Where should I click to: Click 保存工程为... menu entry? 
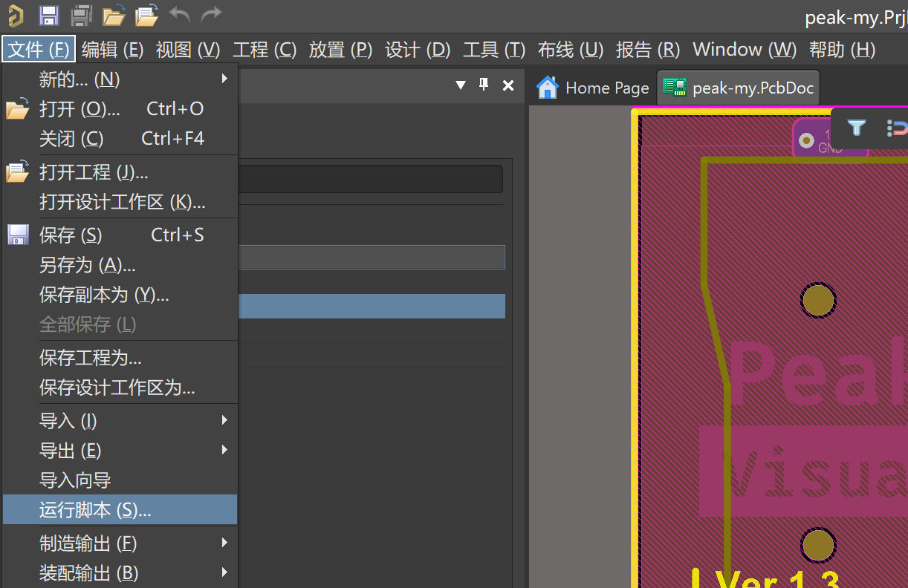pyautogui.click(x=120, y=358)
